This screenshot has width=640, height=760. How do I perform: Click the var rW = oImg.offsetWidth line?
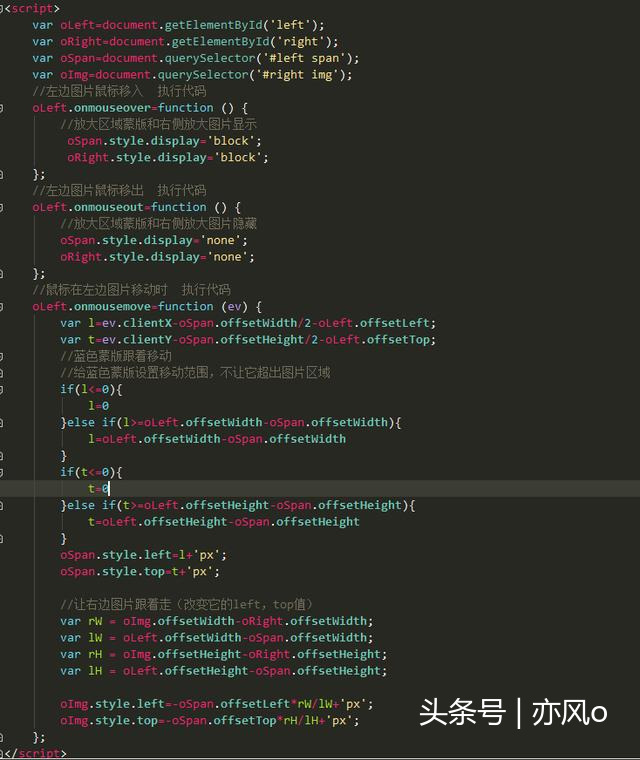(217, 621)
